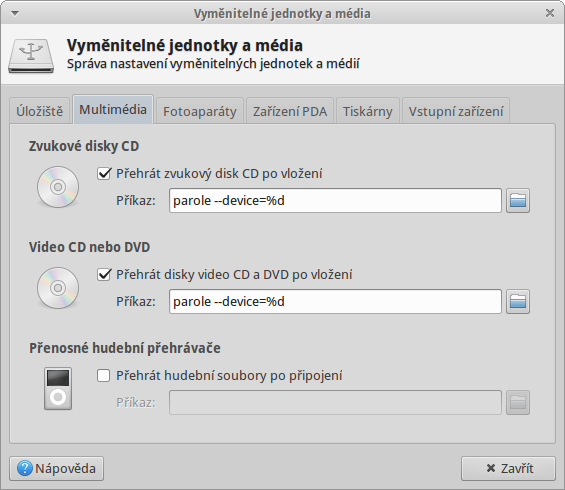The width and height of the screenshot is (565, 490).
Task: Click the portable music player icon
Action: (x=58, y=389)
